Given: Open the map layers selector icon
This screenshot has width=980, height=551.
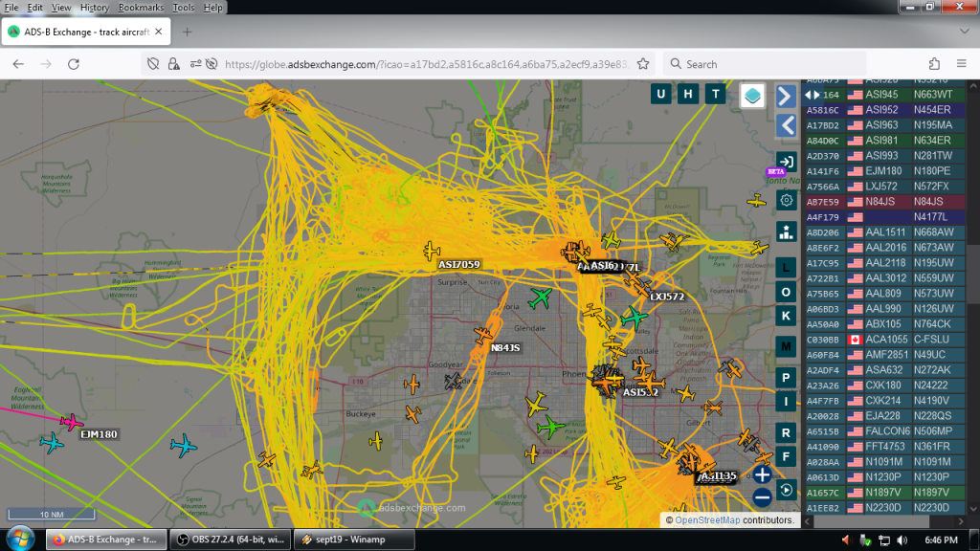Looking at the screenshot, I should 752,95.
